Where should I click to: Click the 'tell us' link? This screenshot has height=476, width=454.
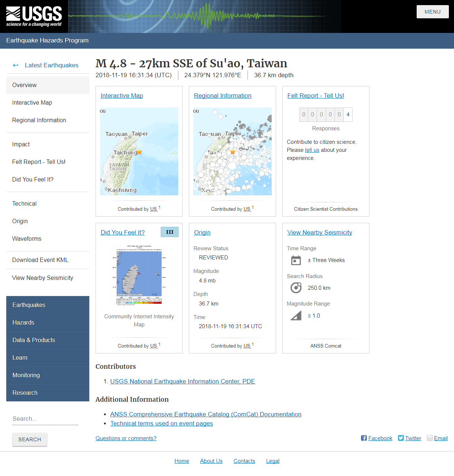coord(312,150)
